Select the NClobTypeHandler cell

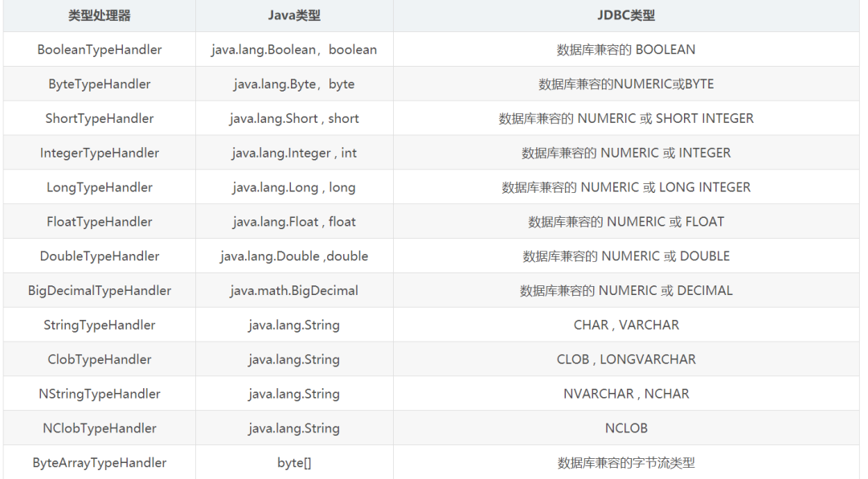click(100, 428)
